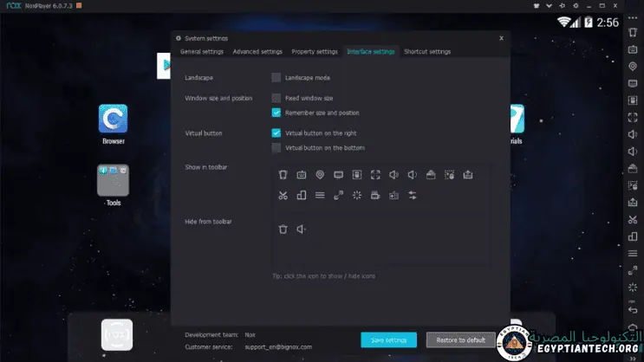
Task: Click the three-line menu icon in Show in toolbar
Action: [320, 196]
